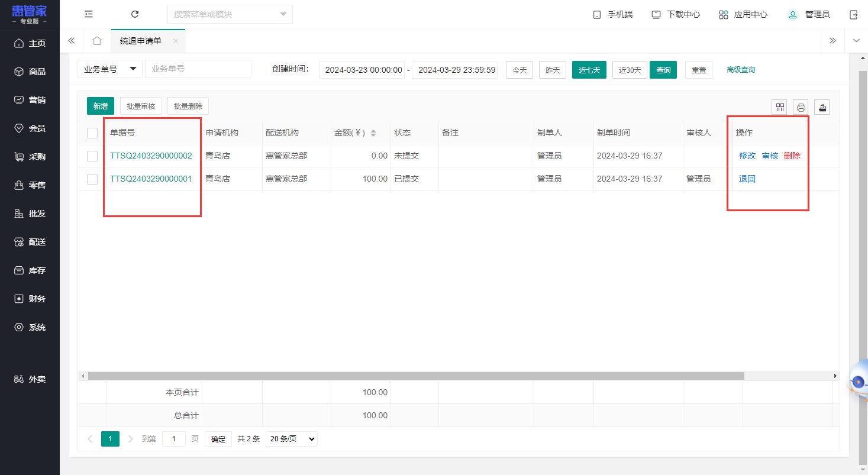
Task: Open 搜索菜单或模块 search dropdown
Action: click(x=230, y=14)
